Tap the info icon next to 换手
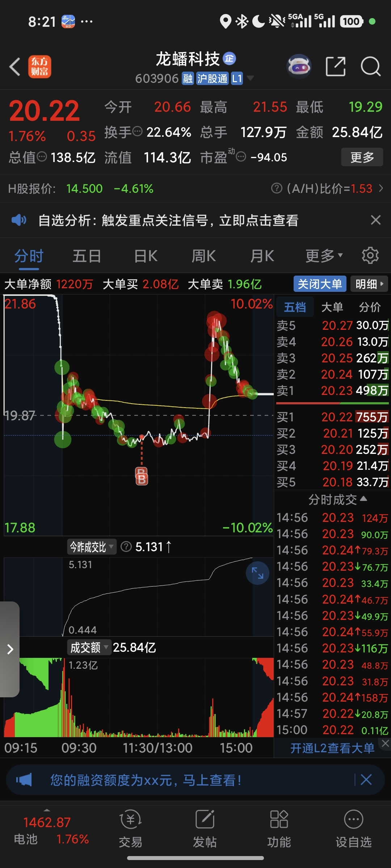The image size is (391, 868). click(x=138, y=132)
